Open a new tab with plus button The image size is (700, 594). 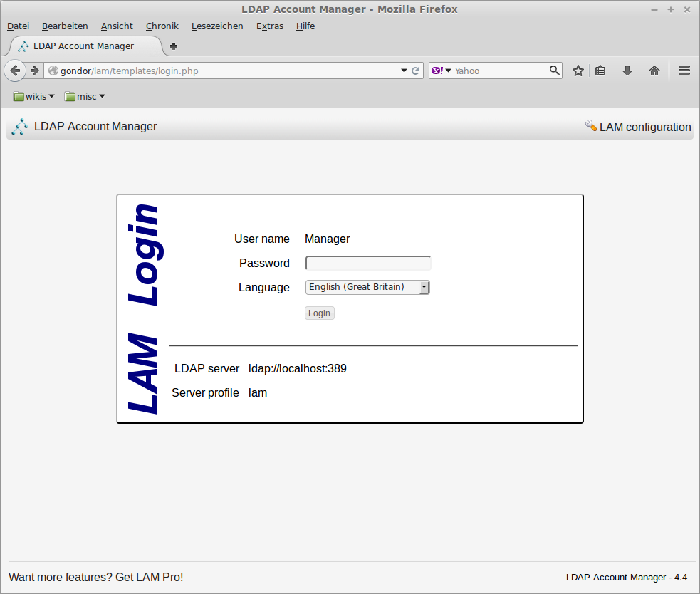174,46
